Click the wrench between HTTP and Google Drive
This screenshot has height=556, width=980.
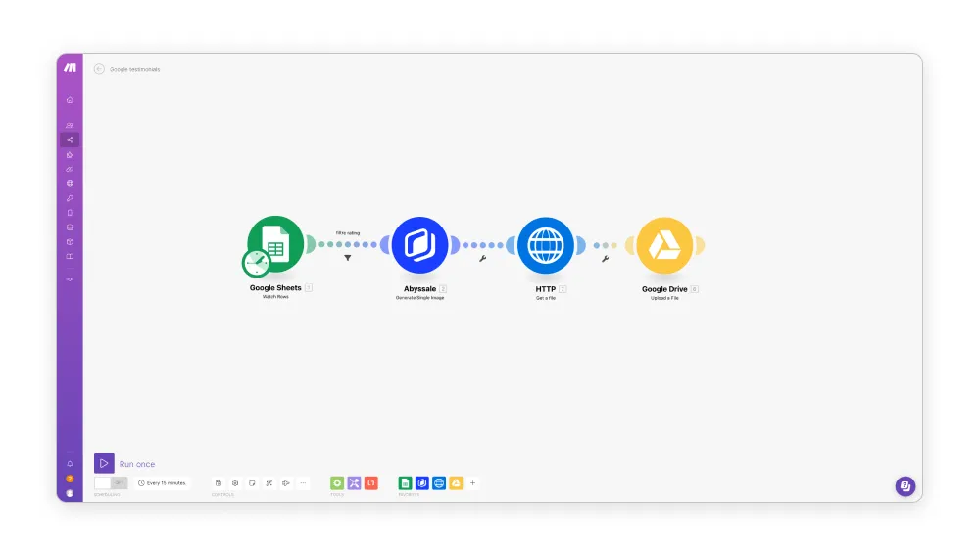point(605,258)
